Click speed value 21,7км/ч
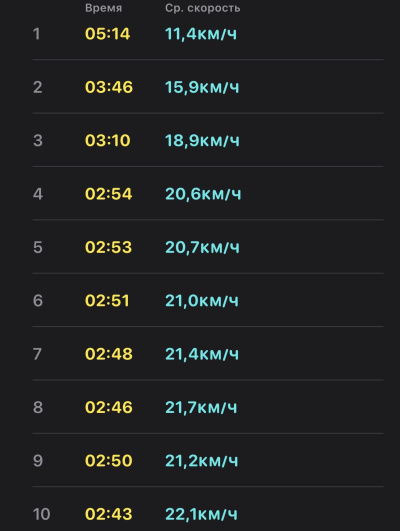This screenshot has height=531, width=400. [201, 407]
